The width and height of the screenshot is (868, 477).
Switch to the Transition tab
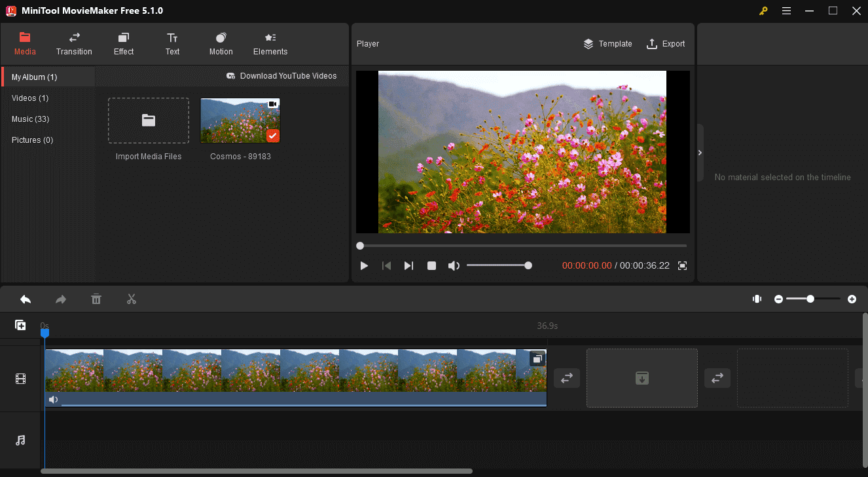point(74,43)
